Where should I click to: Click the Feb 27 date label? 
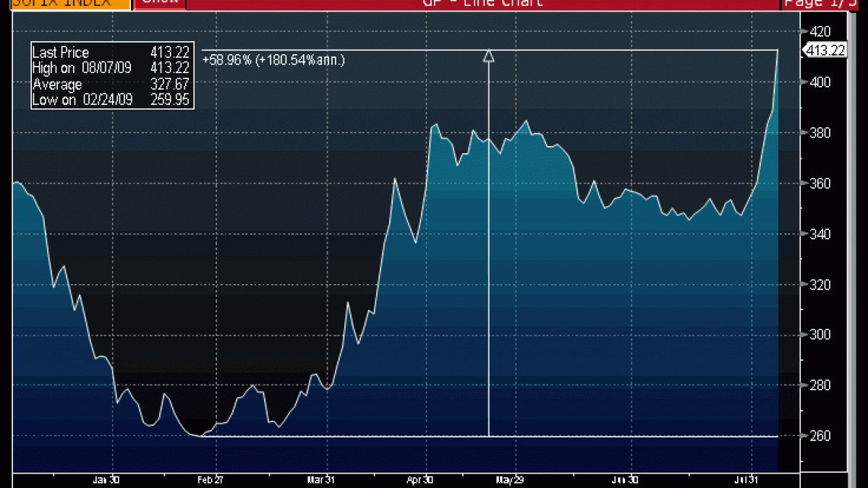click(x=210, y=480)
